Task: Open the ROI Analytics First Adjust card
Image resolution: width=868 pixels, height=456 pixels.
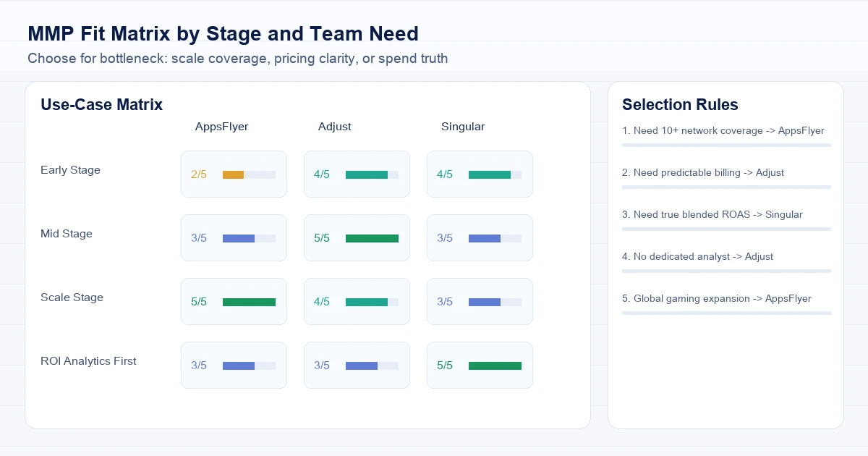Action: tap(357, 365)
